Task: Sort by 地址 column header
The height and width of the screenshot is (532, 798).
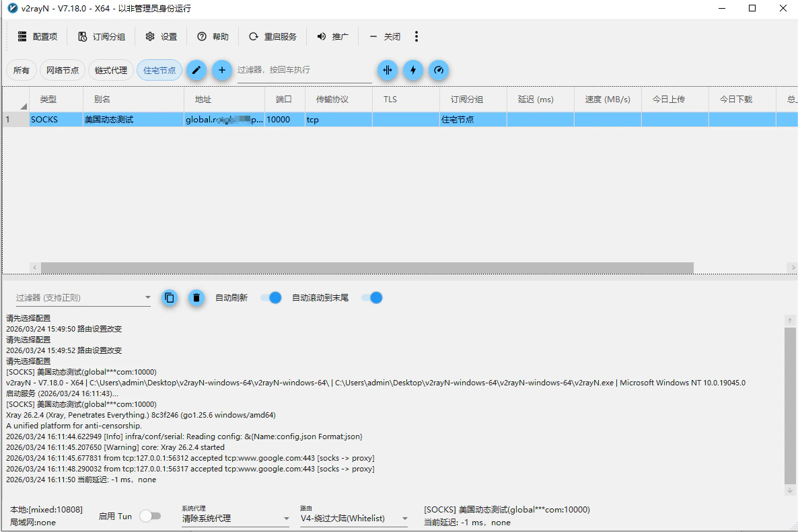Action: (225, 99)
